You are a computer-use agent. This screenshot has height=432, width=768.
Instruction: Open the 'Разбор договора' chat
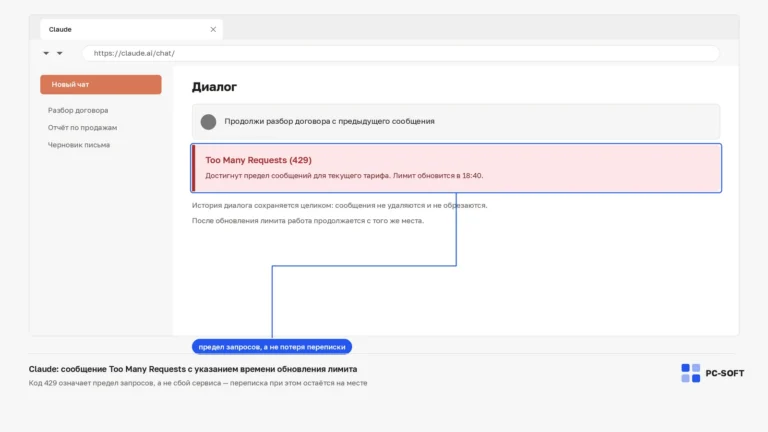pos(78,110)
